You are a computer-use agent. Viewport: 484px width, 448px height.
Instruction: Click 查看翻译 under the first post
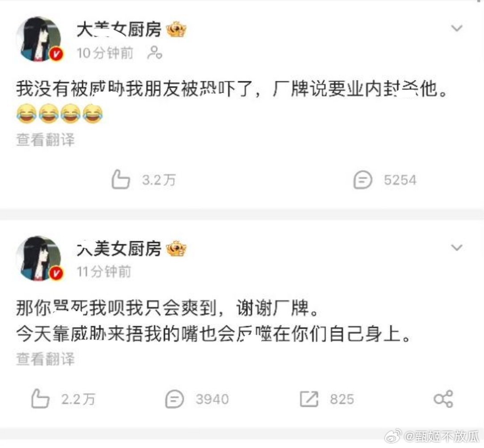point(45,140)
